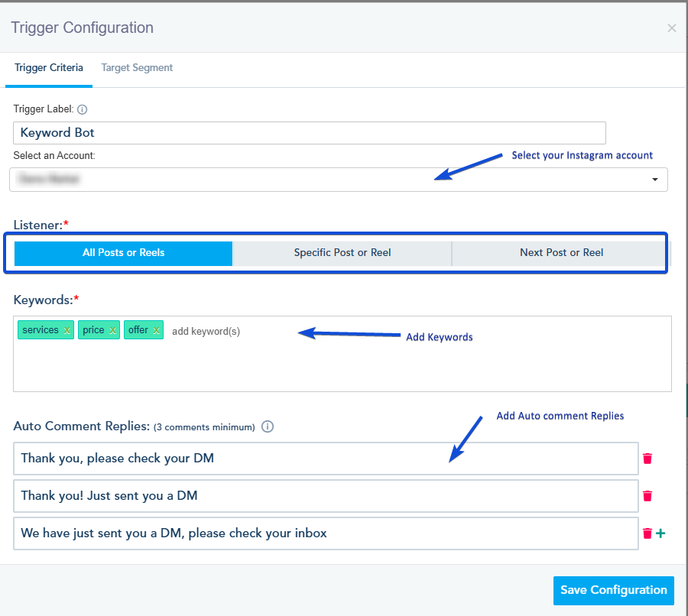Remove the 'price' keyword tag
Image resolution: width=688 pixels, height=616 pixels.
point(113,330)
